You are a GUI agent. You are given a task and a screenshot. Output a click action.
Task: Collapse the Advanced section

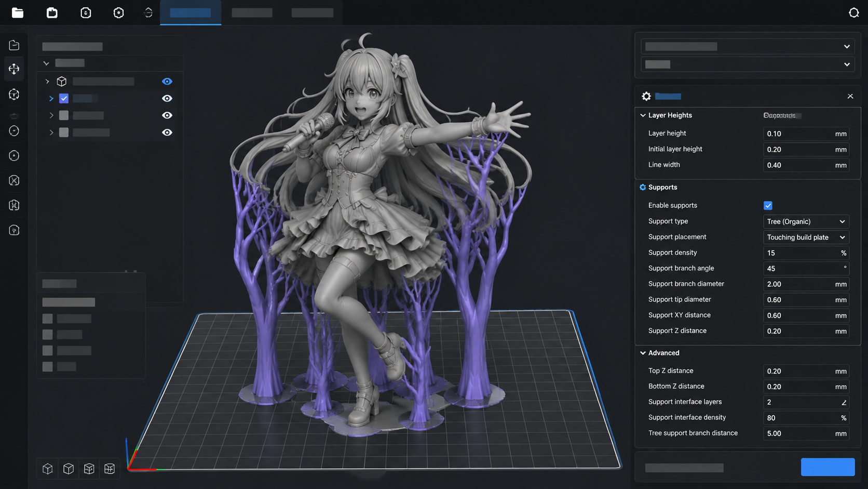pos(643,353)
